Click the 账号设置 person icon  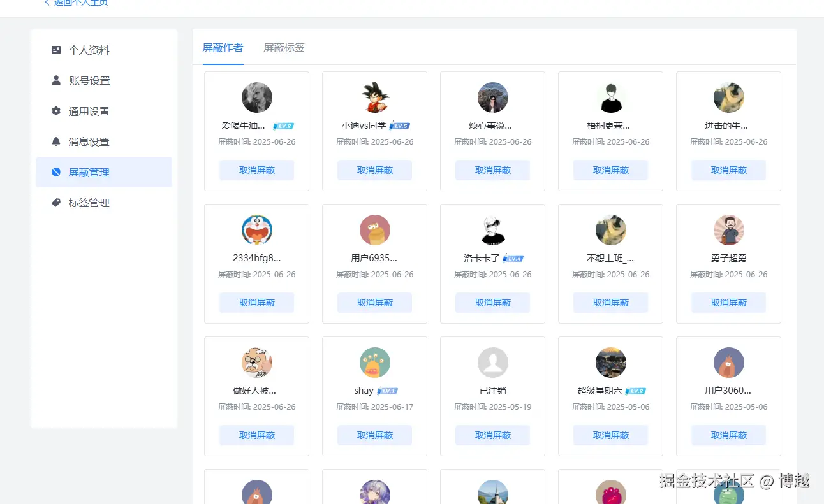(56, 80)
